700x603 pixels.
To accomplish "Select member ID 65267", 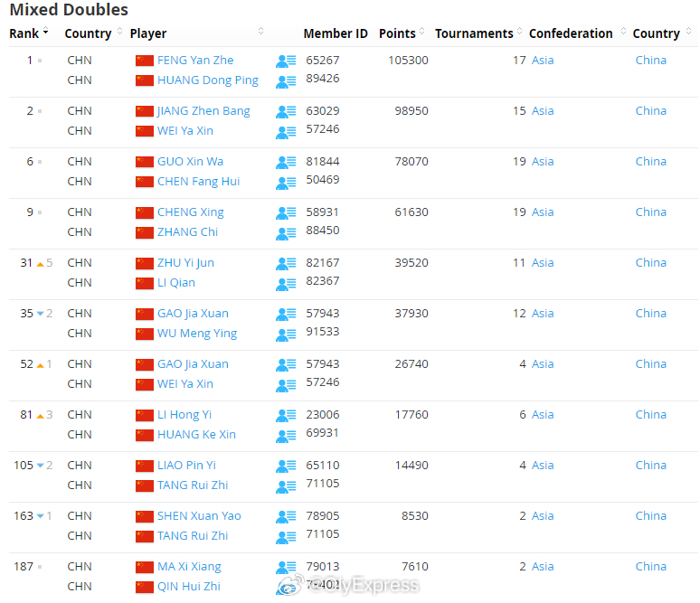I will point(322,61).
